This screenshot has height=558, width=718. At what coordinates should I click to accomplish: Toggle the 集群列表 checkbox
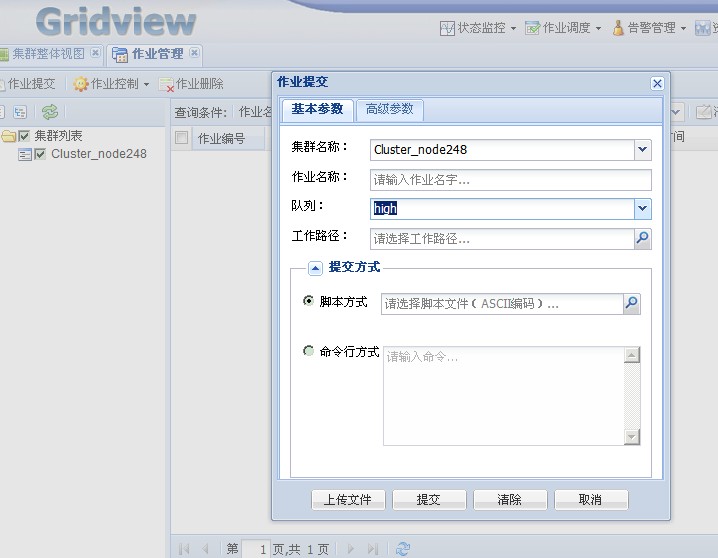pyautogui.click(x=24, y=136)
